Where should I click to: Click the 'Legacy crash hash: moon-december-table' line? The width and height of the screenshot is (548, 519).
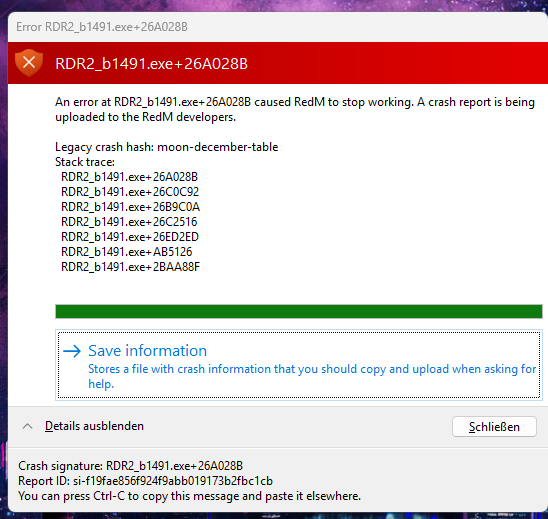pos(167,147)
